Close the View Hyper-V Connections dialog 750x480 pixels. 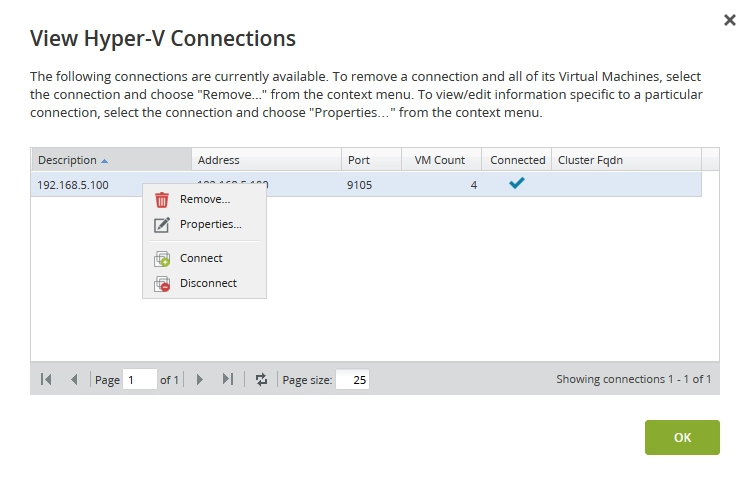(729, 20)
